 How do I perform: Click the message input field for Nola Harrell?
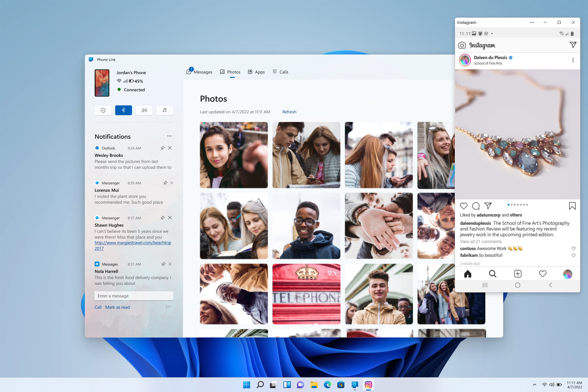coord(134,296)
